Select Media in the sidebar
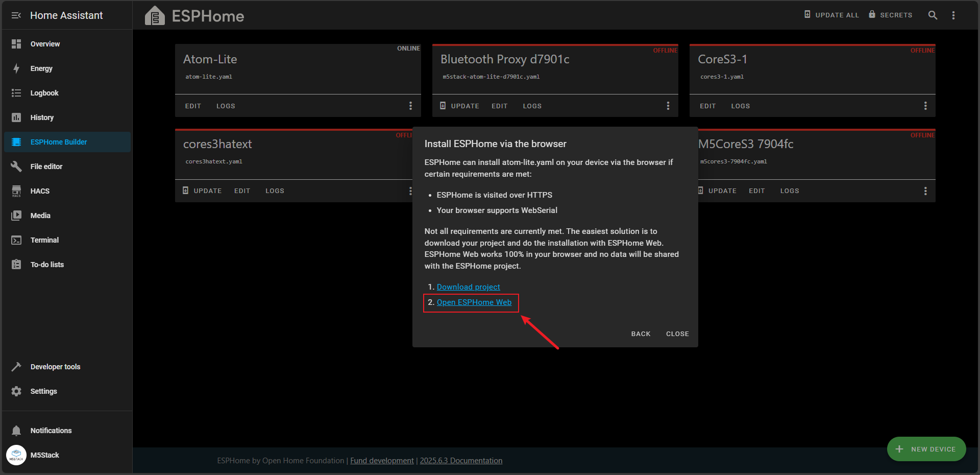This screenshot has width=980, height=475. tap(67, 216)
